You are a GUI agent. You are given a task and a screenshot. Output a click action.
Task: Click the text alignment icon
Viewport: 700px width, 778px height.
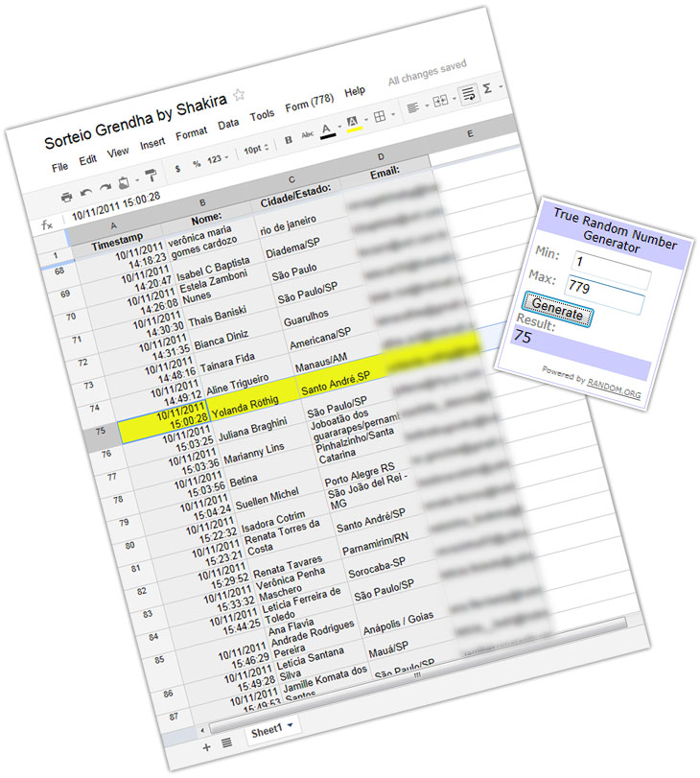pos(412,107)
